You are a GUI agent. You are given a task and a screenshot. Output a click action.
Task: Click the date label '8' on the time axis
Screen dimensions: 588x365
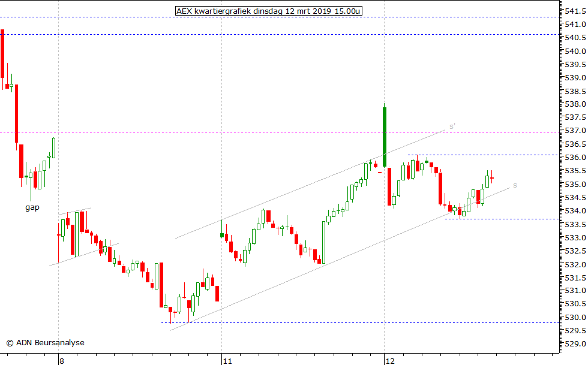(61, 361)
